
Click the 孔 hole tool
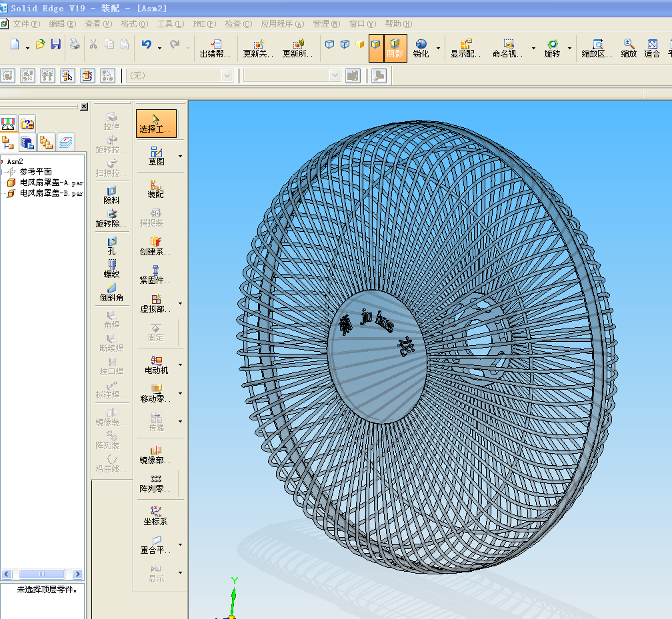[x=111, y=246]
